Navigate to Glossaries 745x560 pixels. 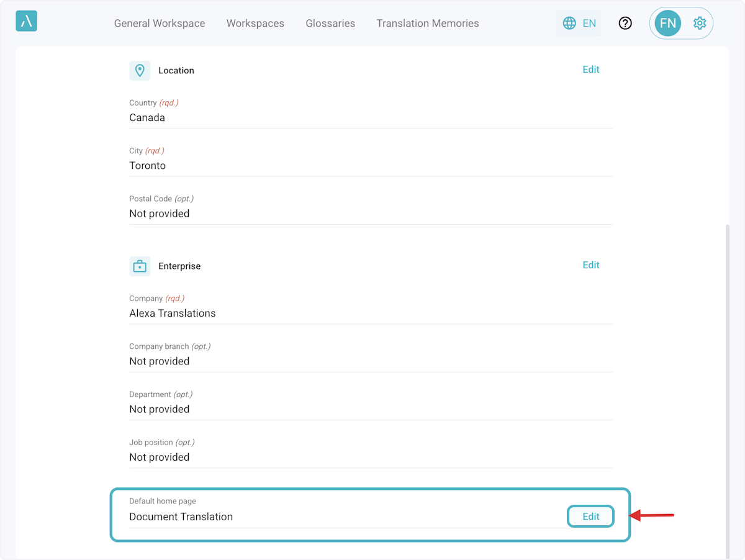(330, 24)
